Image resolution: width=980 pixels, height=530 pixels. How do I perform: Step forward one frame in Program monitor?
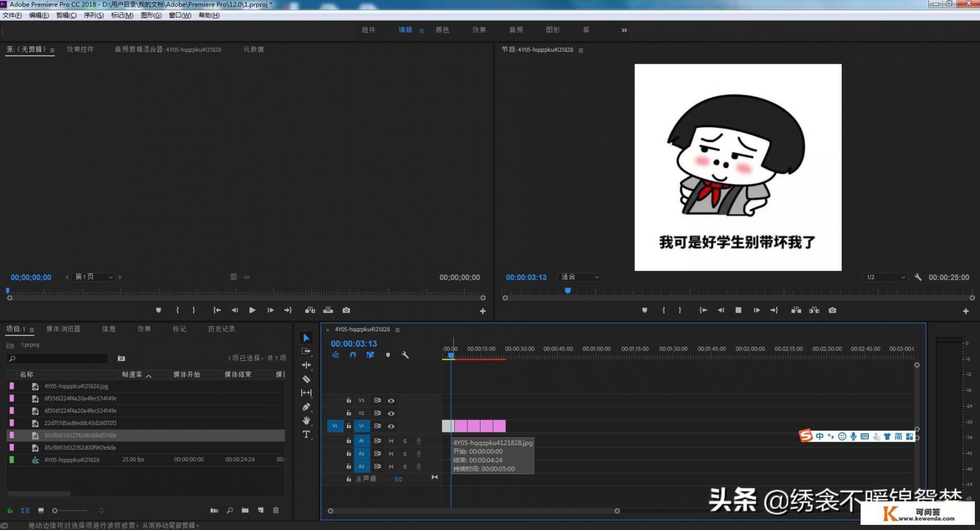pos(757,310)
